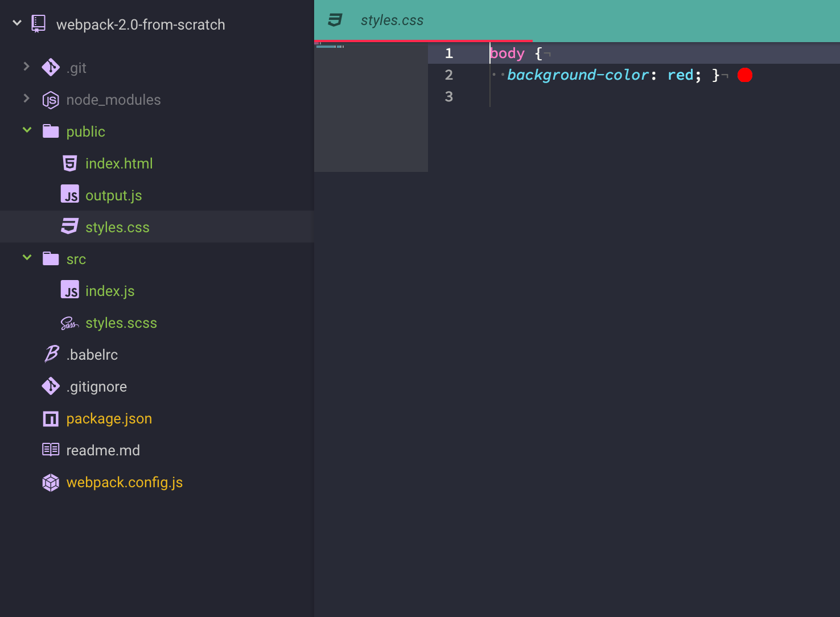
Task: Click the red color dot after the red value
Action: pos(744,75)
